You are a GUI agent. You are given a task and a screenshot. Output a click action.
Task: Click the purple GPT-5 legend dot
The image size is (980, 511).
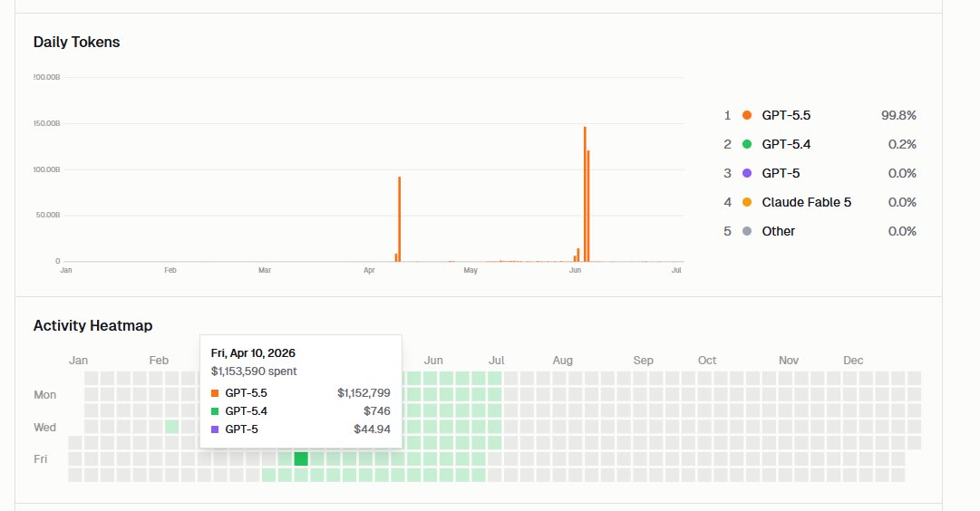pyautogui.click(x=747, y=173)
